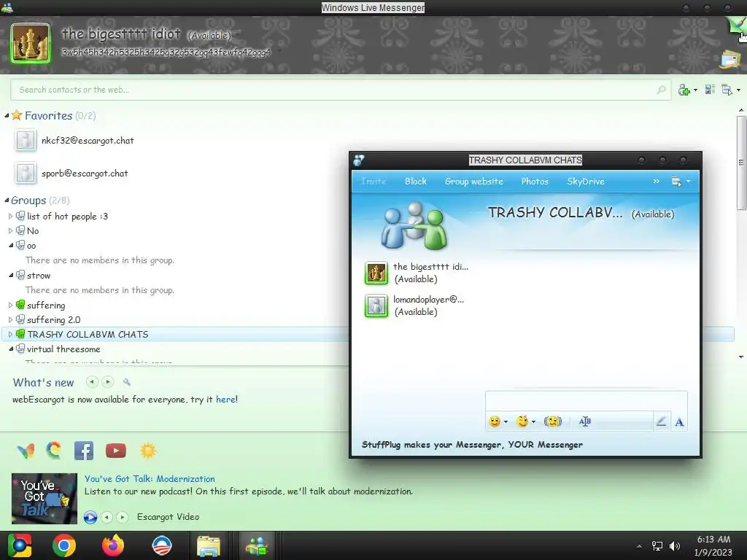Click the chess piece profile picture
747x560 pixels.
tap(31, 43)
